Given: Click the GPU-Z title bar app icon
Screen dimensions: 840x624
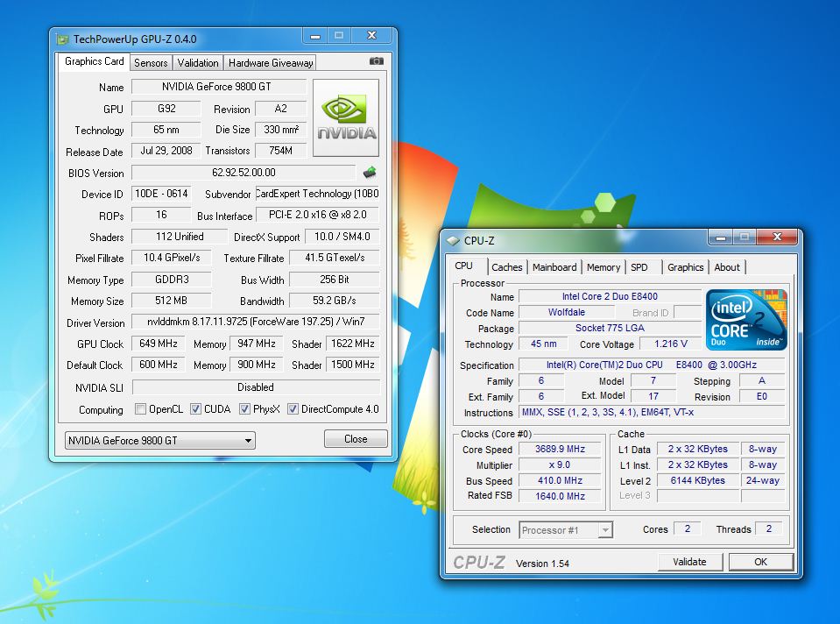Looking at the screenshot, I should point(63,39).
